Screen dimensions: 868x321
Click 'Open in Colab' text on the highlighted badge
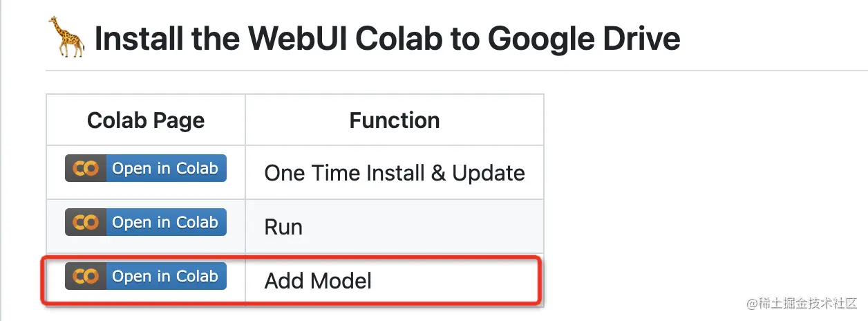pyautogui.click(x=165, y=276)
